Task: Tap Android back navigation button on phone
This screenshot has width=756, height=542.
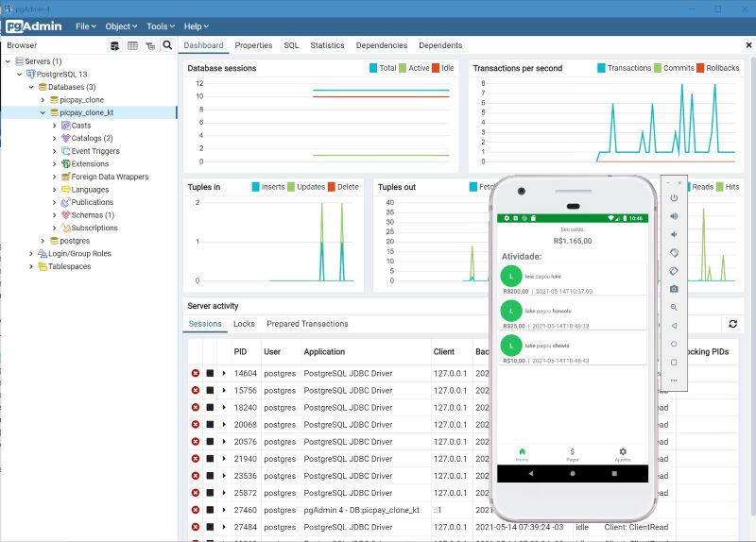Action: 531,474
